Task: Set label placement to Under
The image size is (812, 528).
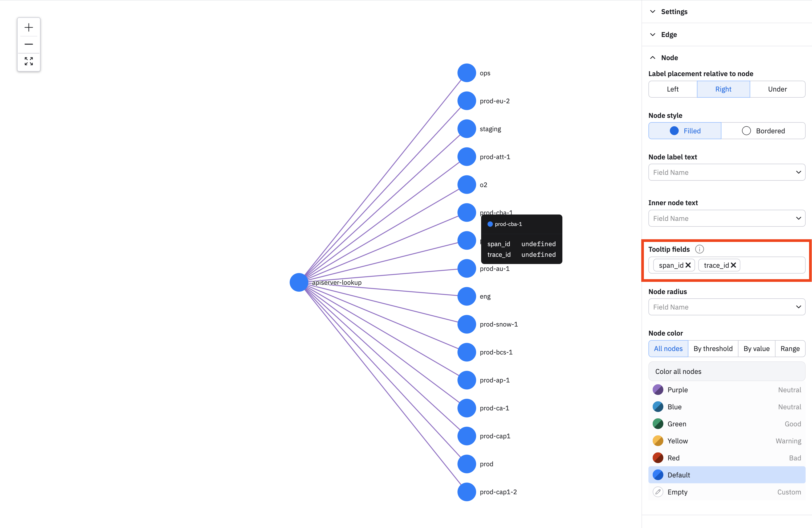Action: click(x=777, y=89)
